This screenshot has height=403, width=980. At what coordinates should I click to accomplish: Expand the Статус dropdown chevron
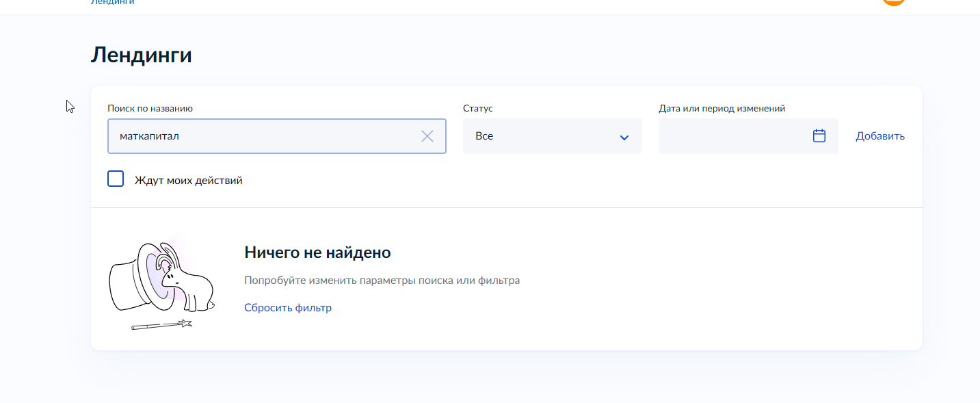624,138
